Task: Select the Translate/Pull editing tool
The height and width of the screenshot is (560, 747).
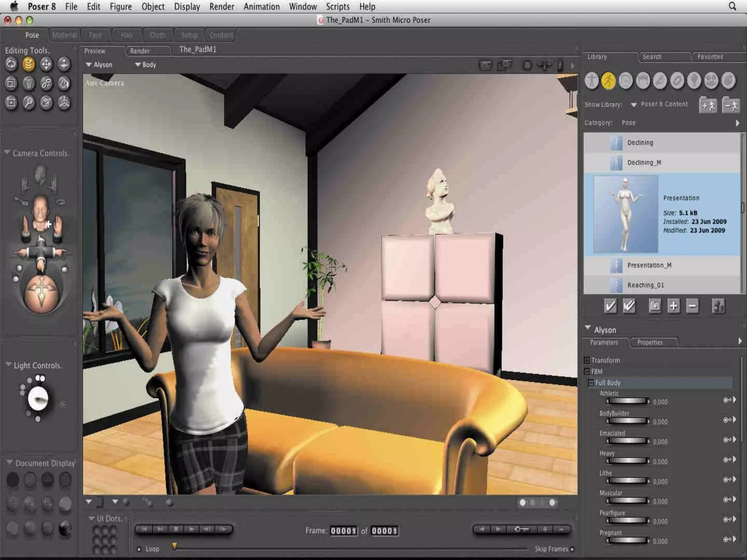Action: pyautogui.click(x=46, y=65)
